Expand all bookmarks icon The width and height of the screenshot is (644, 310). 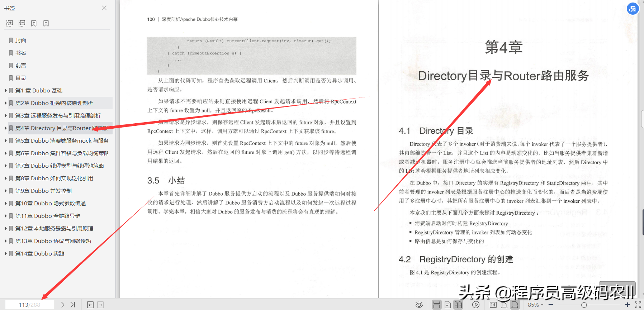10,23
